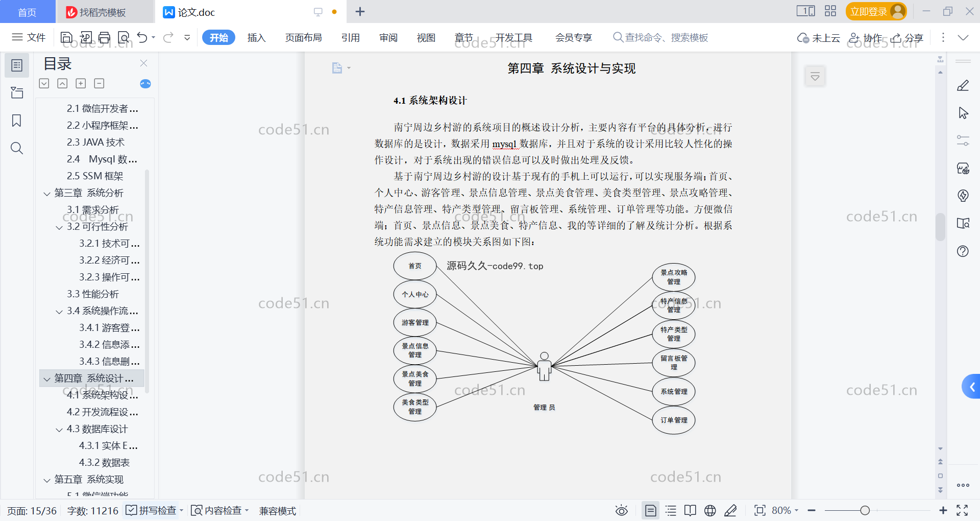Collapse the 第三章 系统分析 node
This screenshot has height=521, width=980.
47,194
